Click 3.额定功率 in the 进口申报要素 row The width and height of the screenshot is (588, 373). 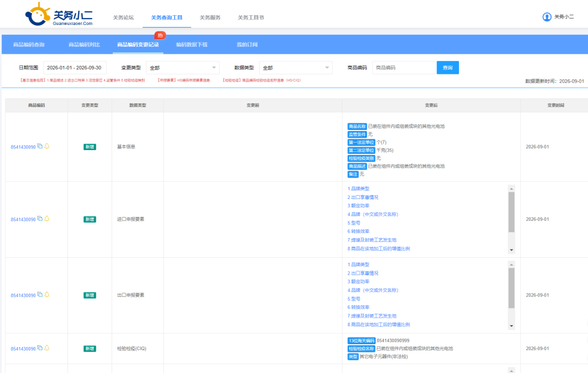[x=358, y=206]
